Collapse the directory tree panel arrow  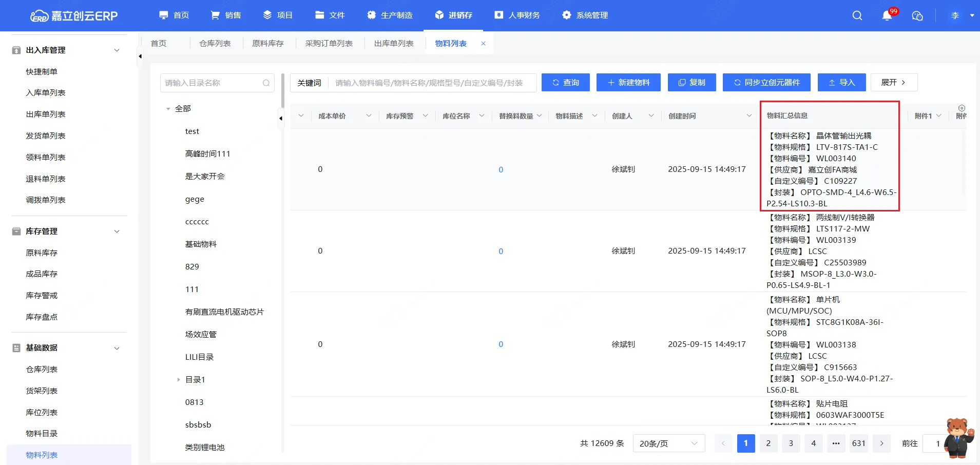pyautogui.click(x=281, y=118)
